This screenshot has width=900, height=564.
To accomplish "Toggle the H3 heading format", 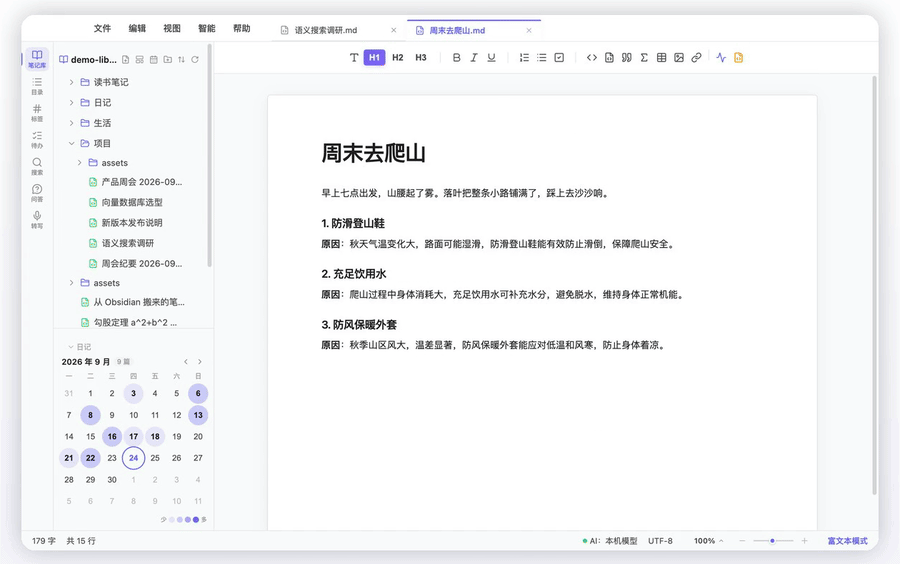I will coord(421,57).
